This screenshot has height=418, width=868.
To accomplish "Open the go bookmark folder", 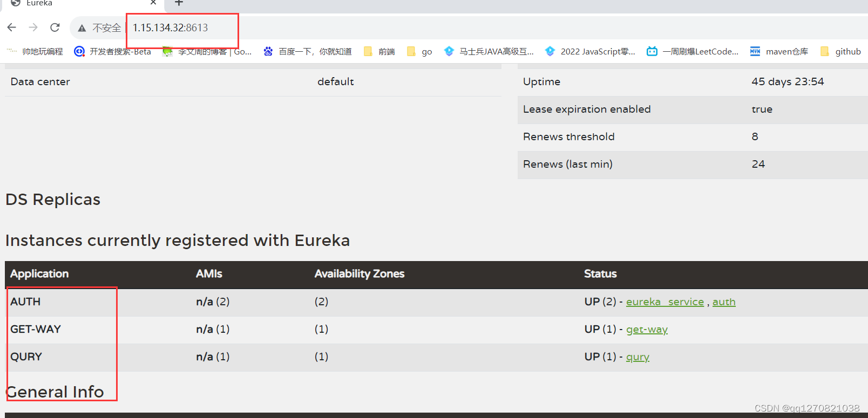I will [419, 52].
